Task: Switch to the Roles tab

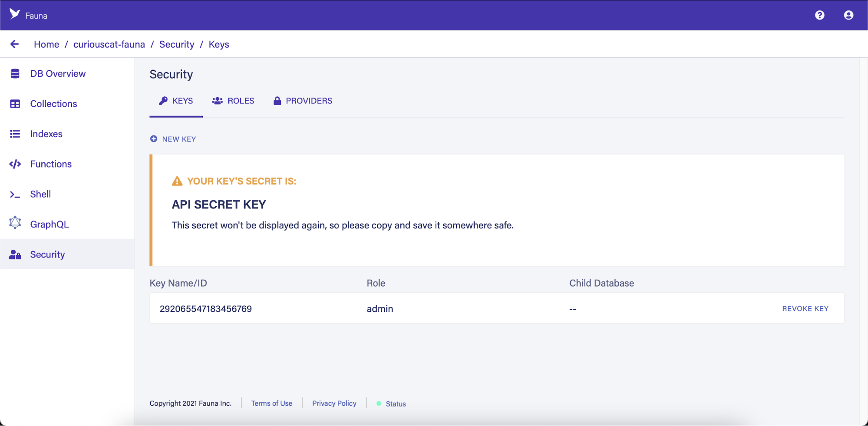Action: click(x=233, y=101)
